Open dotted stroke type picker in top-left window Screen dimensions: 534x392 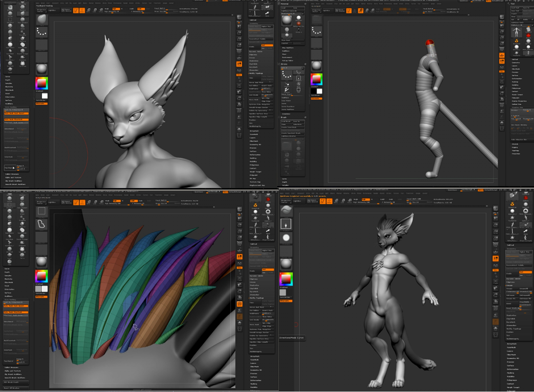pos(41,33)
